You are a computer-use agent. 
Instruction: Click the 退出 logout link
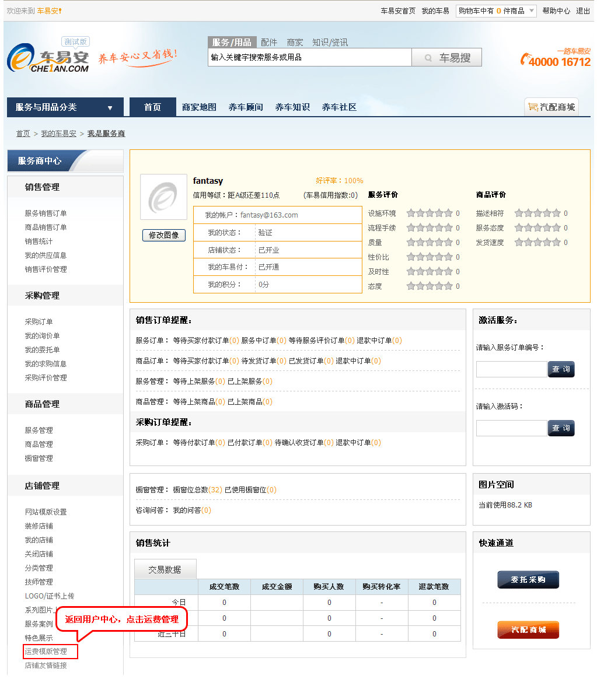pyautogui.click(x=583, y=11)
